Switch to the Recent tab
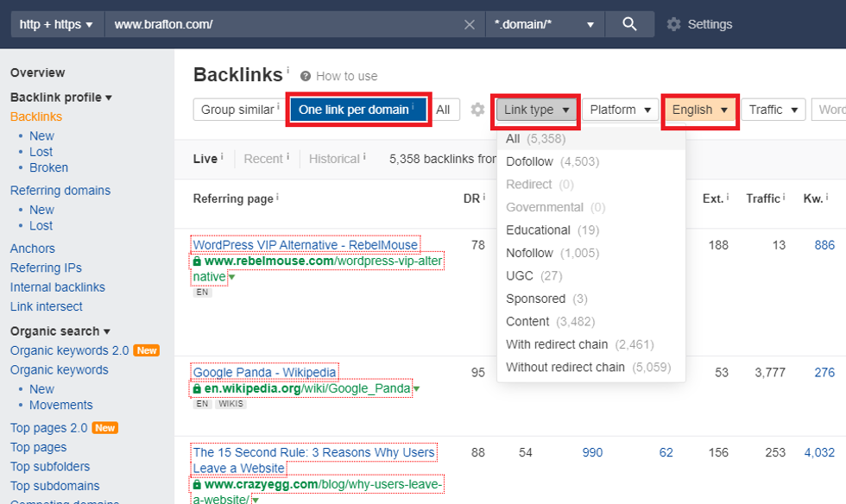Viewport: 846px width, 504px height. (x=265, y=158)
